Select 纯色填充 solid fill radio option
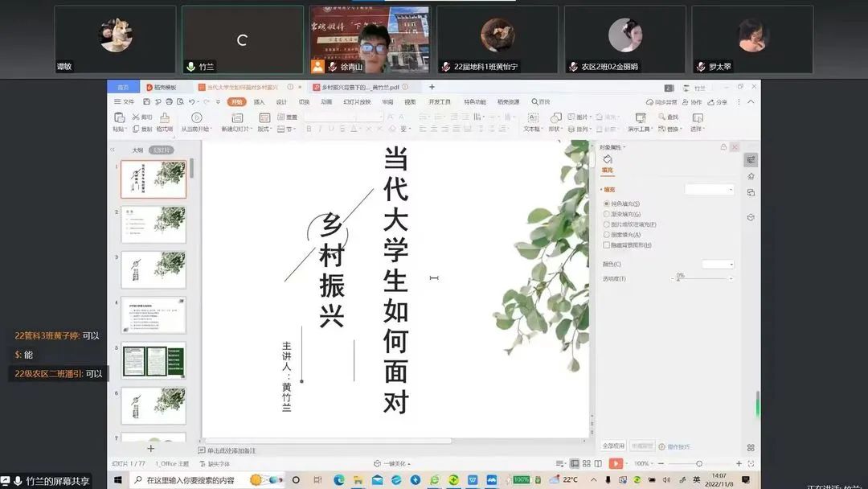 (x=607, y=204)
